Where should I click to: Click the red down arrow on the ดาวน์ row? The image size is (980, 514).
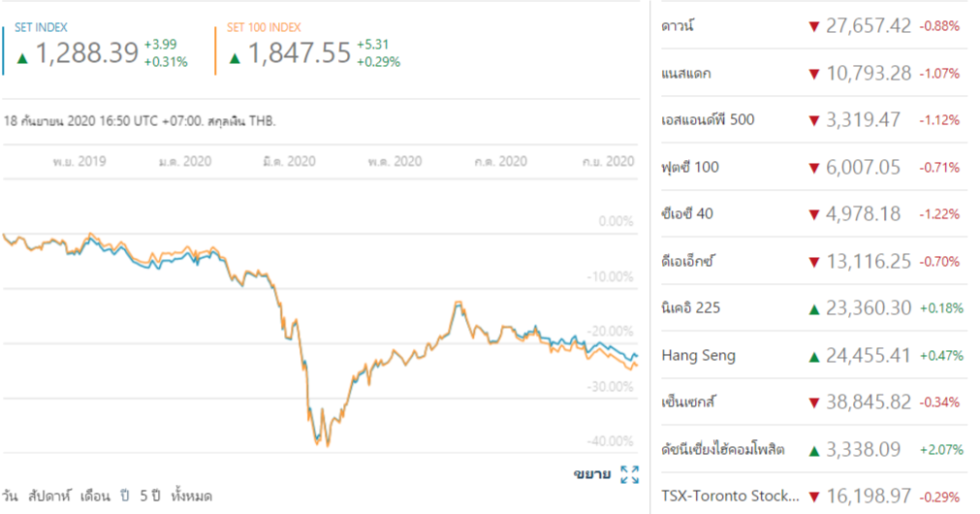click(x=813, y=26)
